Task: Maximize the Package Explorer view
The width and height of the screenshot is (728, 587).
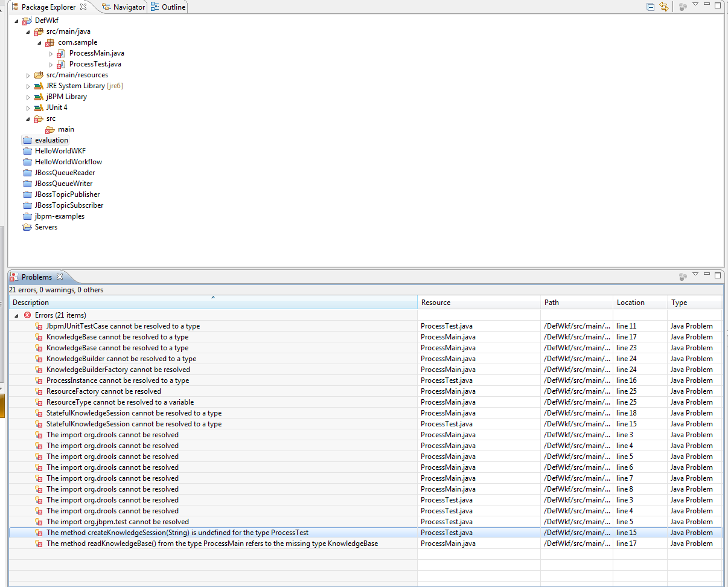Action: [717, 6]
